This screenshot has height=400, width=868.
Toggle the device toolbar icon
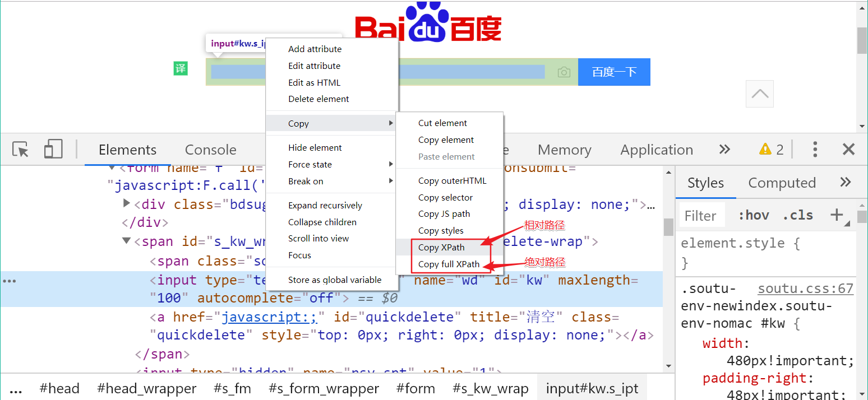53,149
